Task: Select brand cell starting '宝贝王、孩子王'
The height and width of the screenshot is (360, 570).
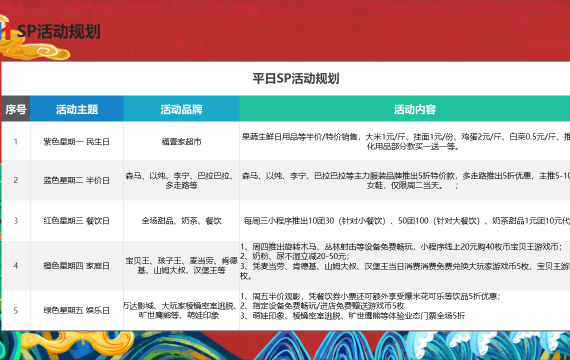Action: (181, 265)
